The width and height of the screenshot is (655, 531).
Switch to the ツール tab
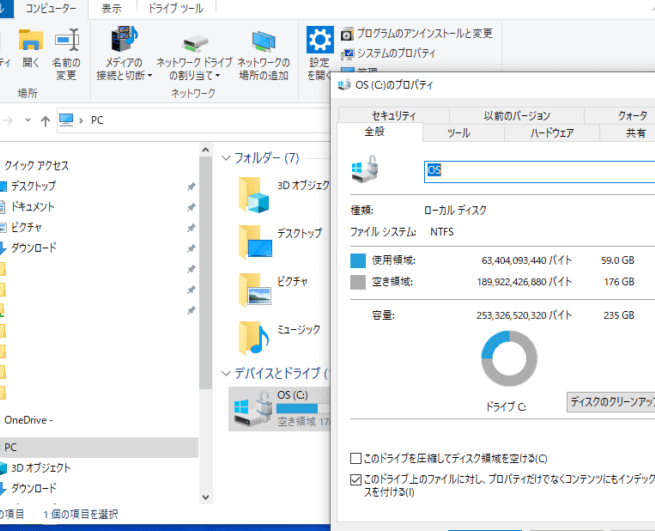coord(459,133)
